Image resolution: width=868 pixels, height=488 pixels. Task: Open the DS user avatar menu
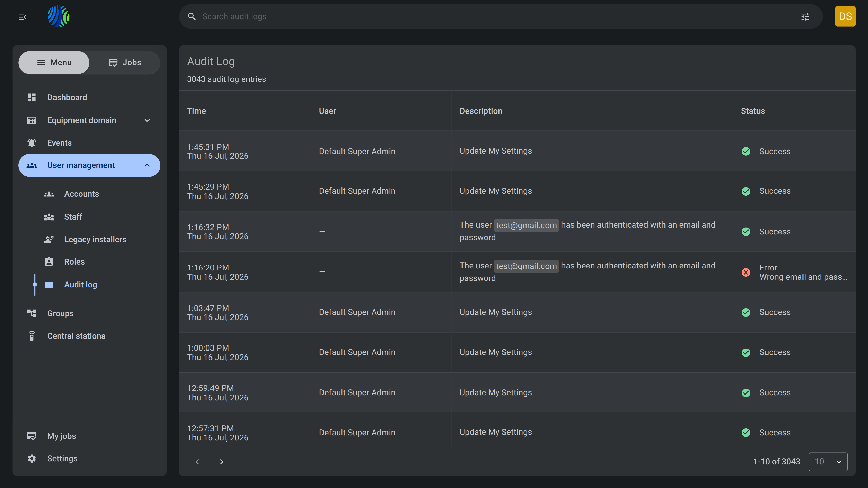[845, 16]
